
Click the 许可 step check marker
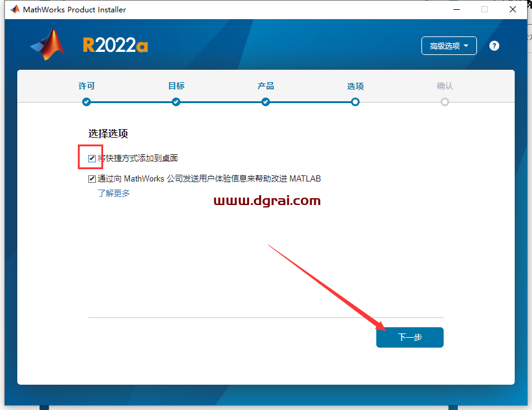point(87,102)
